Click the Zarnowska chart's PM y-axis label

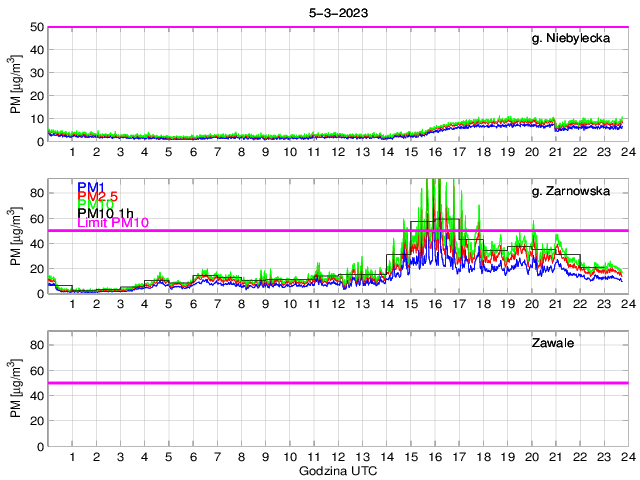point(16,236)
